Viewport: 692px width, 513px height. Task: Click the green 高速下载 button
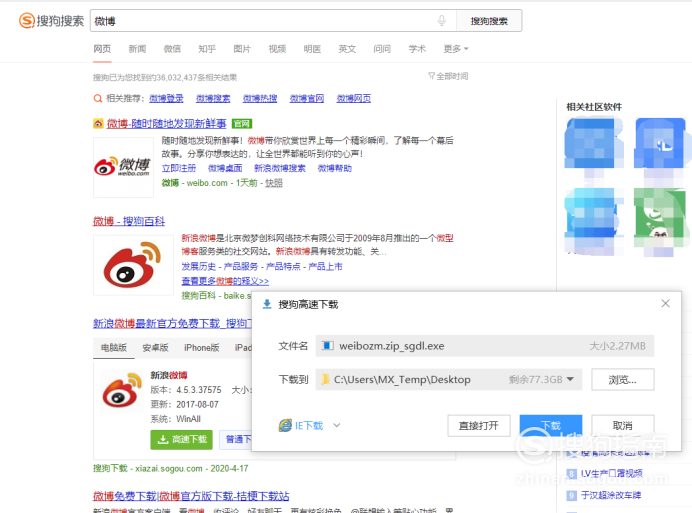coord(181,440)
